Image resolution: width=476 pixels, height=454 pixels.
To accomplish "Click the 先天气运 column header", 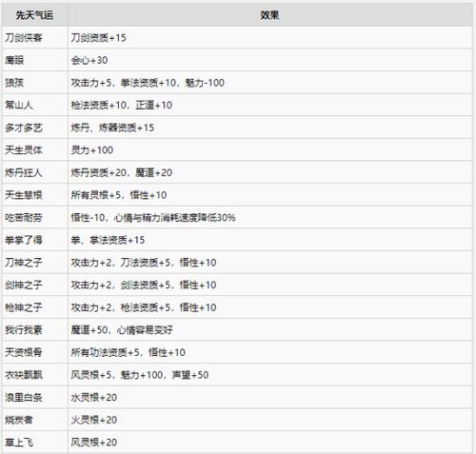I will click(x=34, y=15).
